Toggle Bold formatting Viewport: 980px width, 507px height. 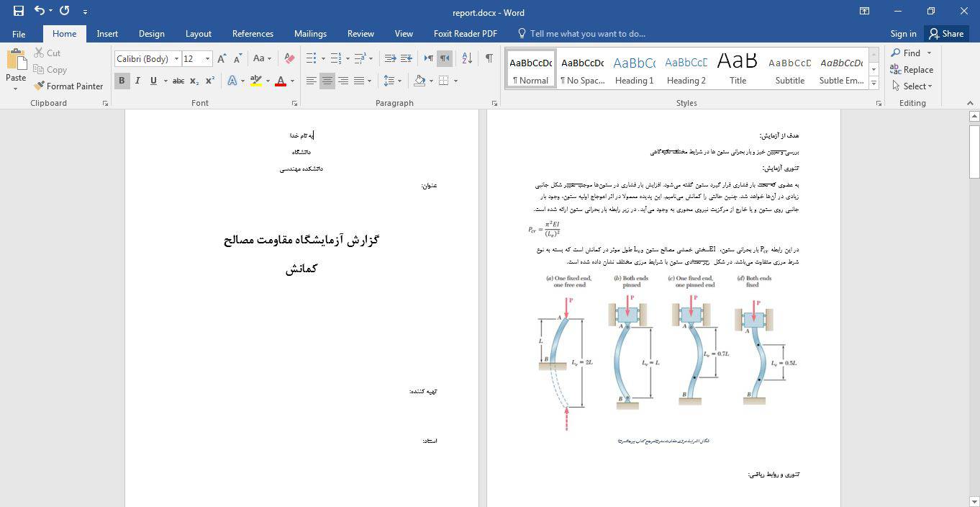pyautogui.click(x=122, y=81)
